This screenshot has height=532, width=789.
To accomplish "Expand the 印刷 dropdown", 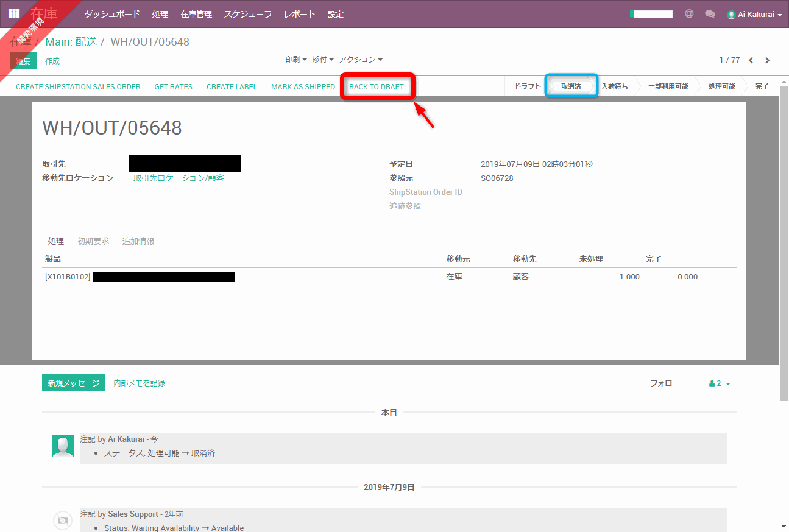I will (295, 60).
